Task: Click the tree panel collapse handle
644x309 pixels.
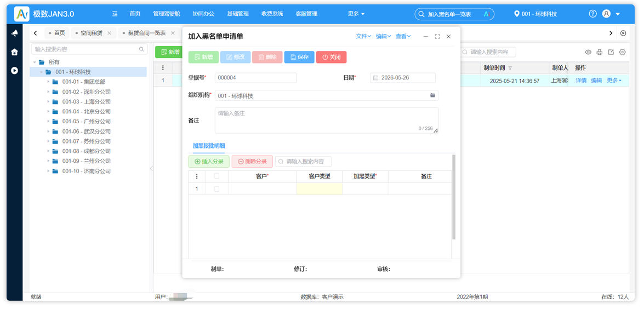Action: click(x=151, y=168)
